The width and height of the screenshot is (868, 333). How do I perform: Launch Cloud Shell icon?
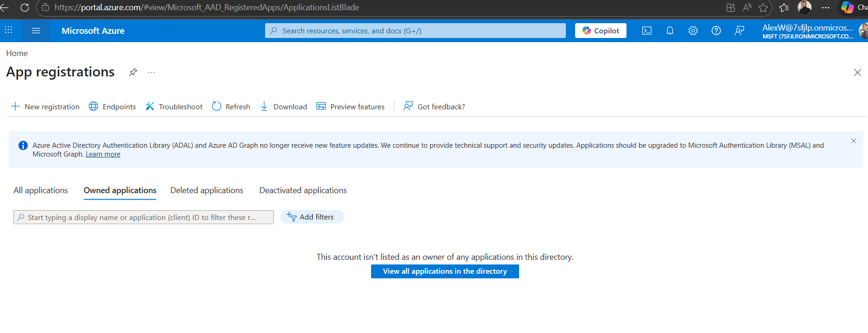(647, 31)
